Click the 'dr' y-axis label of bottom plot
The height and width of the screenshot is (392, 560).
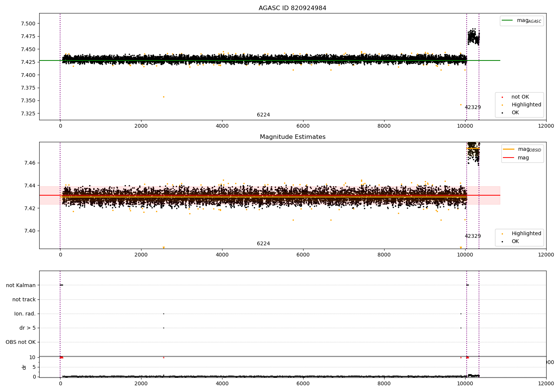coord(24,367)
